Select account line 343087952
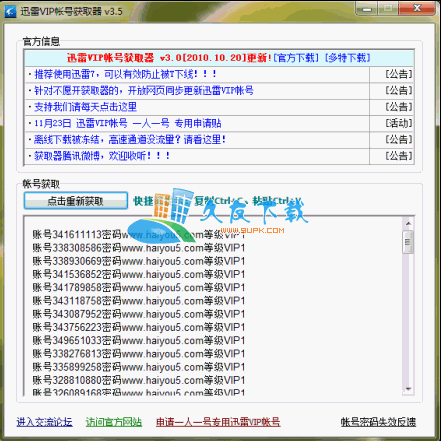 click(x=139, y=314)
